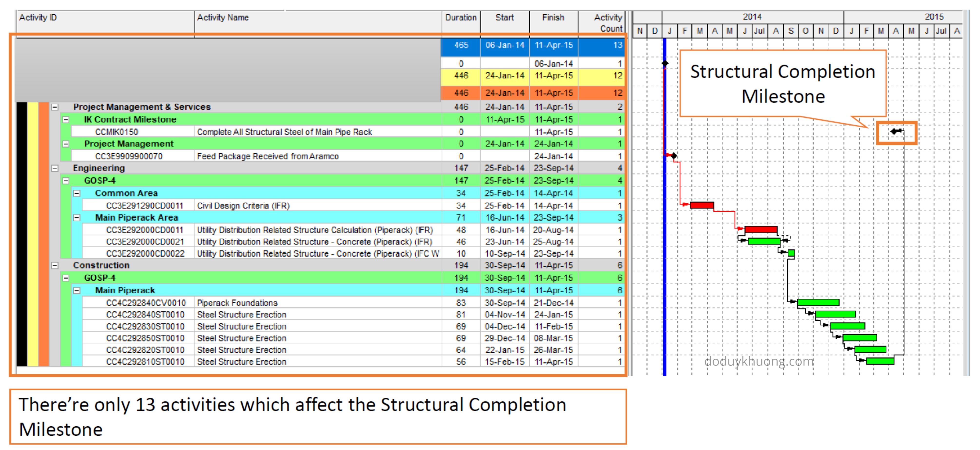Sort by the Activity ID column header
The height and width of the screenshot is (450, 980).
click(38, 18)
